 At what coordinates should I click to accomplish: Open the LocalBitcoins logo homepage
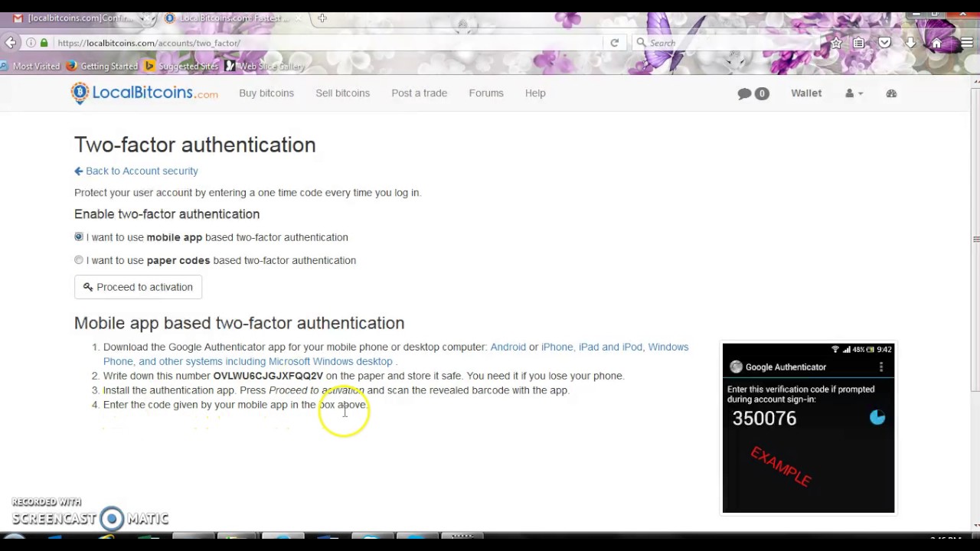tap(145, 93)
